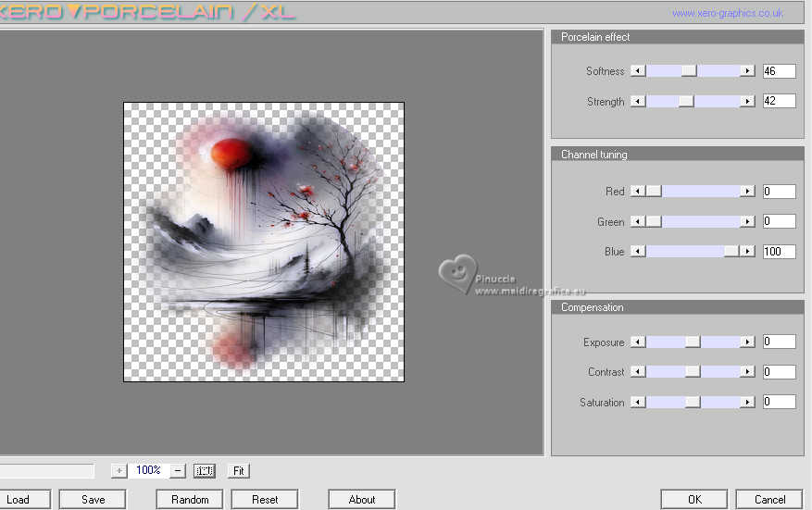Image resolution: width=812 pixels, height=510 pixels.
Task: Click the Green value field
Action: coord(779,221)
